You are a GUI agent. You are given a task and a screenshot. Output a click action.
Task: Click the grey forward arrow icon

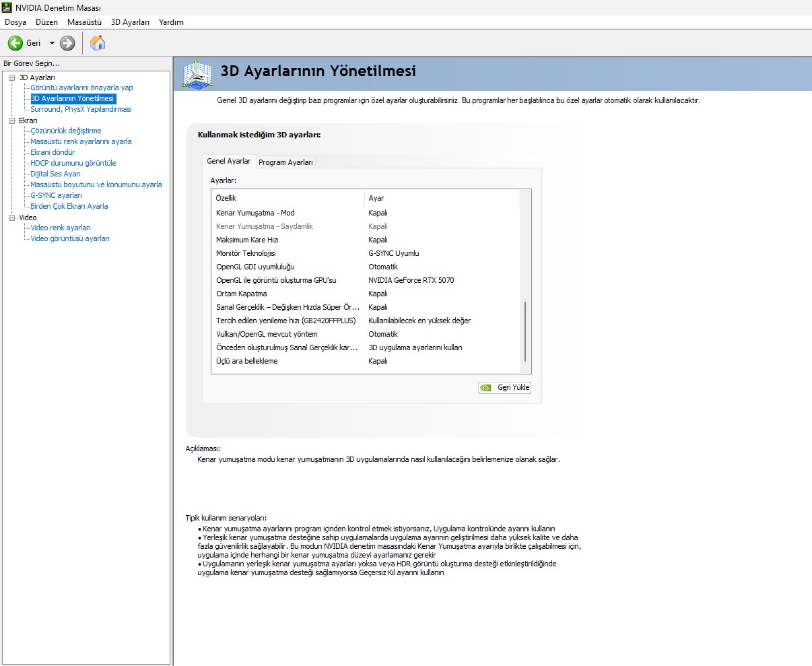tap(67, 43)
